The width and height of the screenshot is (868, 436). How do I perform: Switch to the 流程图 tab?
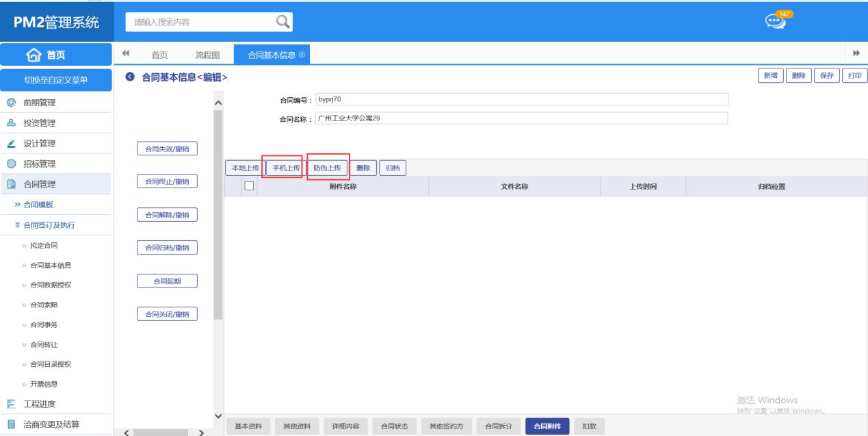pyautogui.click(x=207, y=55)
